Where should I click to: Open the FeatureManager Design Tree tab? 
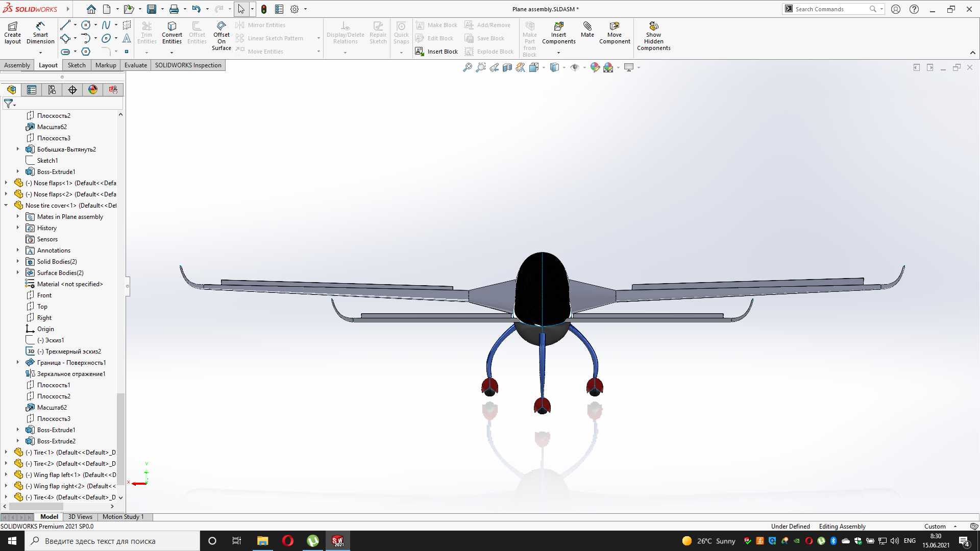(x=11, y=90)
